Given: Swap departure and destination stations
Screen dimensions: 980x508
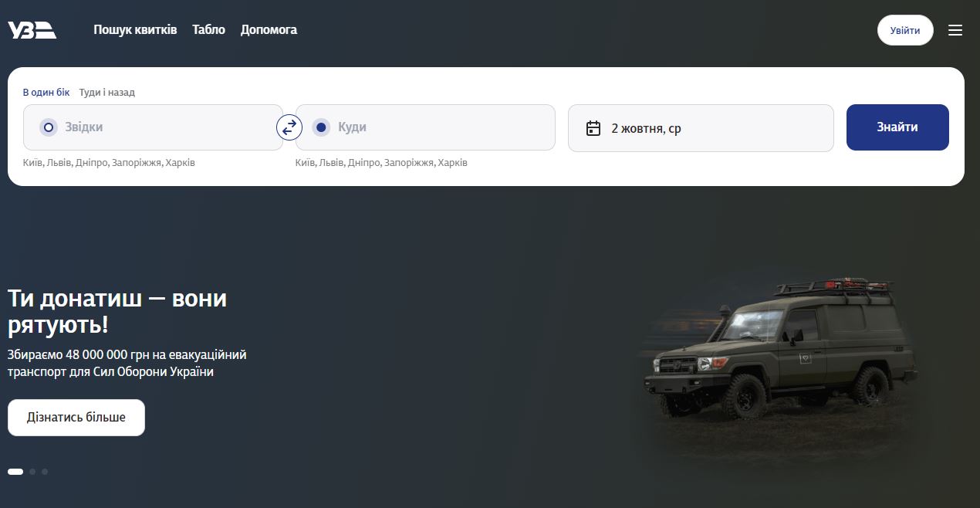Looking at the screenshot, I should [289, 127].
